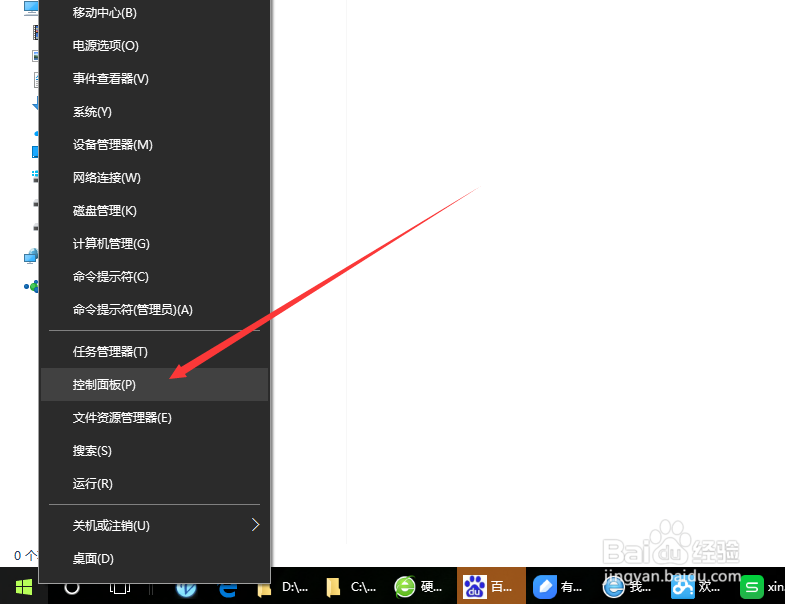Viewport: 785px width, 604px height.
Task: Open 运行(R) dialog entry
Action: (154, 484)
